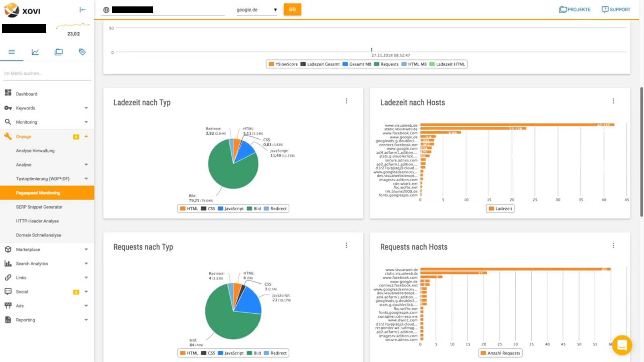Open Requests nach Hosts three-dot menu
The width and height of the screenshot is (644, 362).
click(x=613, y=245)
